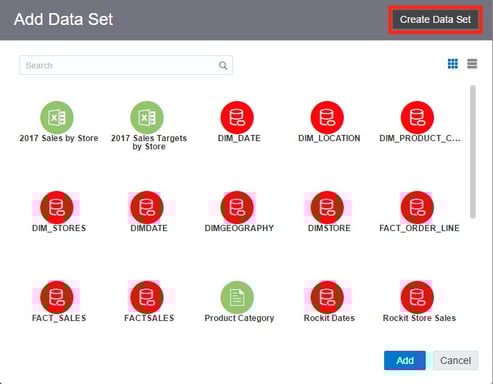Click the Add button
The width and height of the screenshot is (493, 384).
(x=405, y=360)
